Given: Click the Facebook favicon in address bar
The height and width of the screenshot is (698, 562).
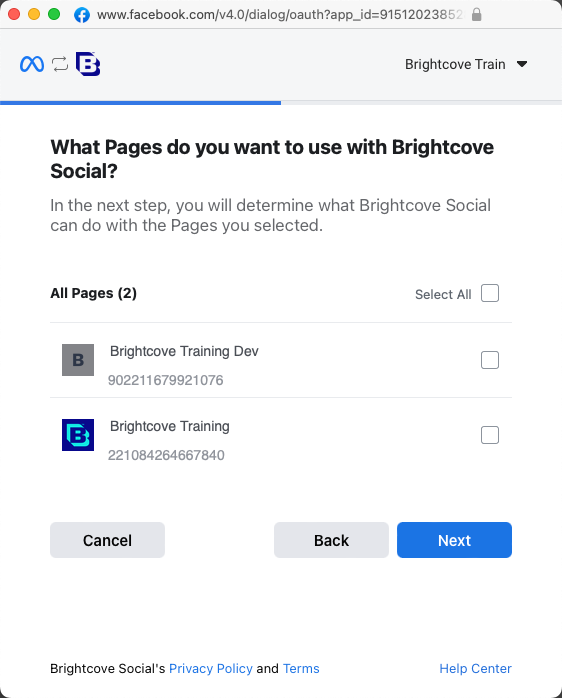Looking at the screenshot, I should coord(82,15).
